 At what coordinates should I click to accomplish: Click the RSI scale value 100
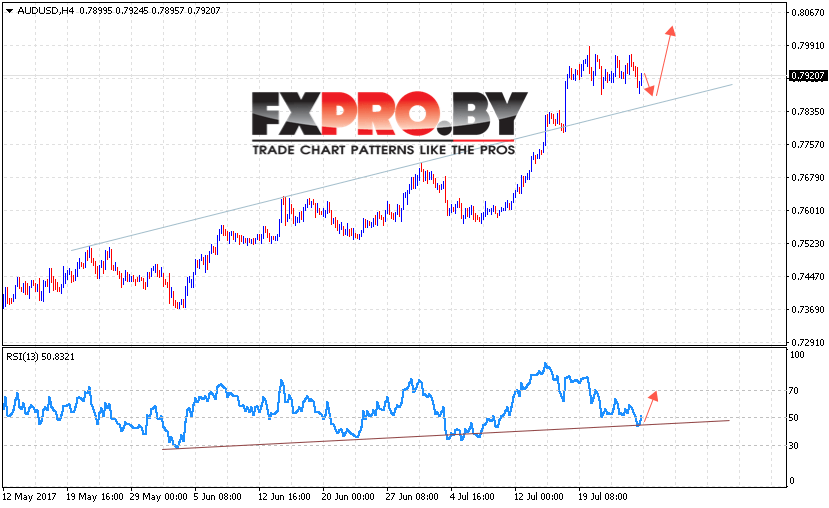point(797,355)
